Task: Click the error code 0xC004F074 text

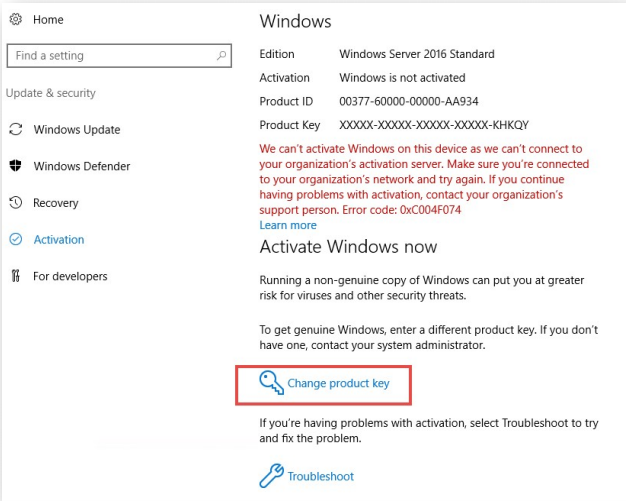Action: (430, 210)
